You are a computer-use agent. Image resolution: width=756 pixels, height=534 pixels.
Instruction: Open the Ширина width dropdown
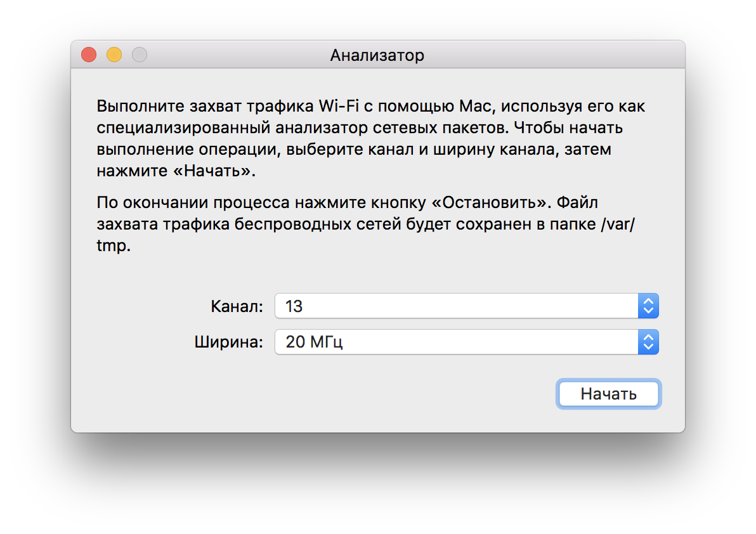click(457, 342)
